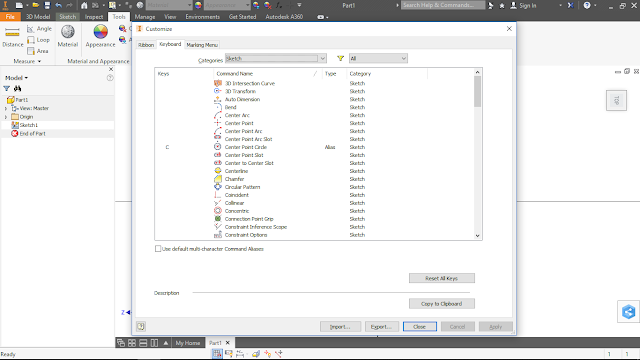640x360 pixels.
Task: Click the Copy to Clipboard button
Action: 442,303
